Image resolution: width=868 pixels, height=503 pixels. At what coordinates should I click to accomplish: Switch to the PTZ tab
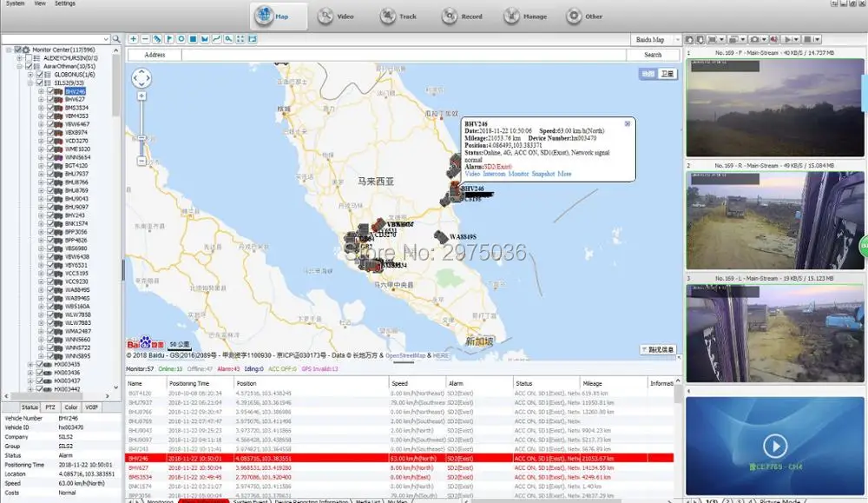(x=50, y=407)
